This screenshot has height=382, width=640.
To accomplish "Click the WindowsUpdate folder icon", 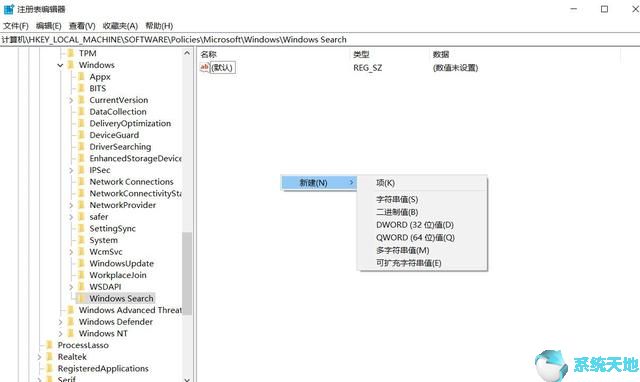I will [81, 263].
